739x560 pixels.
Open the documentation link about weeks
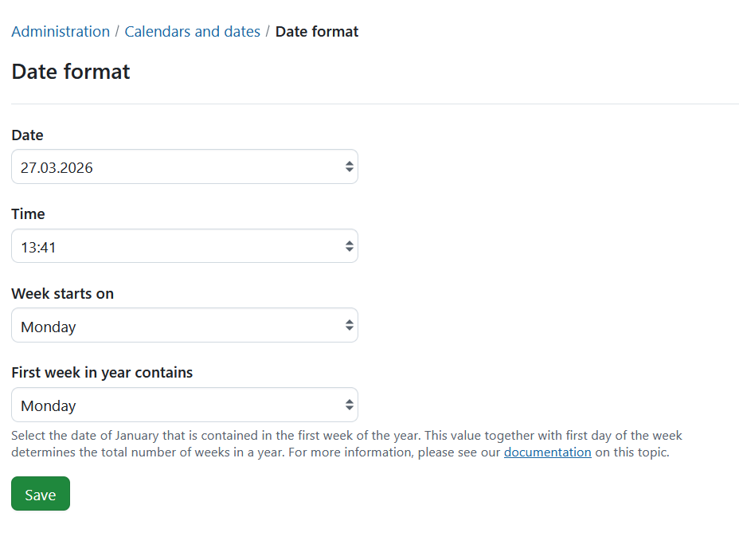pos(547,452)
